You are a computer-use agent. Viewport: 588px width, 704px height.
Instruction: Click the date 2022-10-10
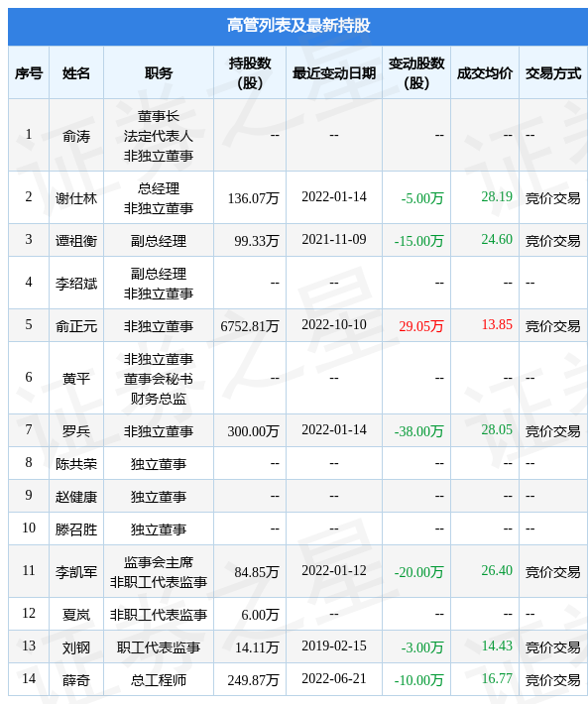click(334, 324)
